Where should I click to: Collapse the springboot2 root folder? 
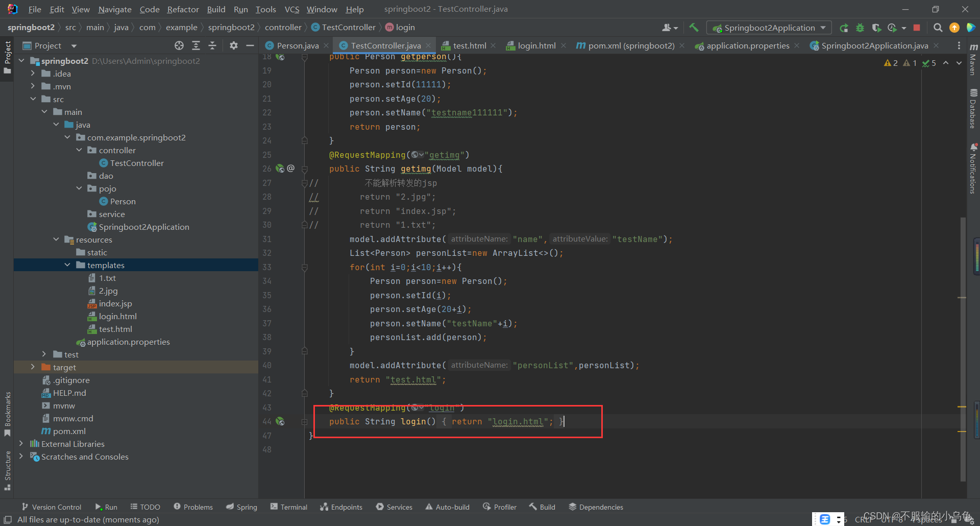pyautogui.click(x=21, y=61)
